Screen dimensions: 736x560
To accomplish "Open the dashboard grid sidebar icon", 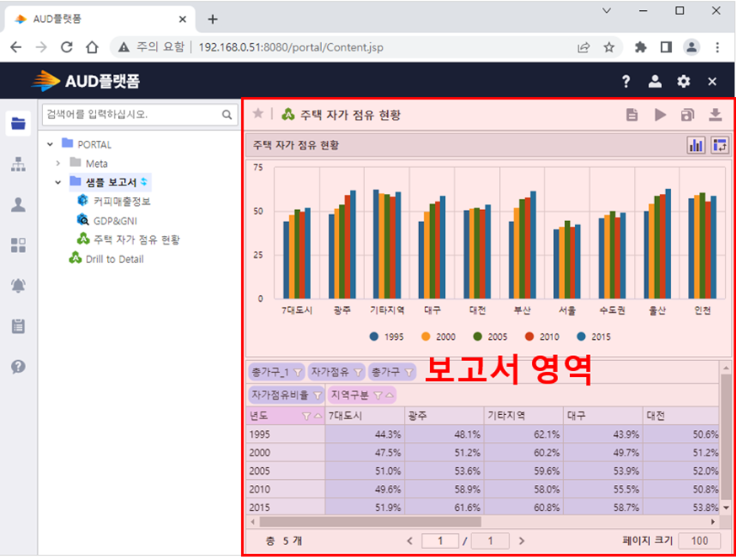I will point(19,245).
